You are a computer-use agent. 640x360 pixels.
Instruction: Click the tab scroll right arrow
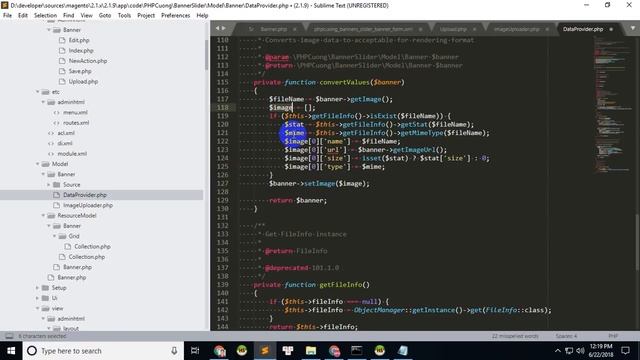coord(223,28)
